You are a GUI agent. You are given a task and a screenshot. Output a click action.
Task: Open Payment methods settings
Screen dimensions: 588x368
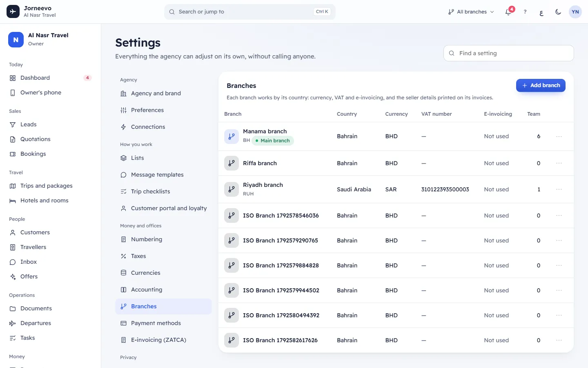163,323
